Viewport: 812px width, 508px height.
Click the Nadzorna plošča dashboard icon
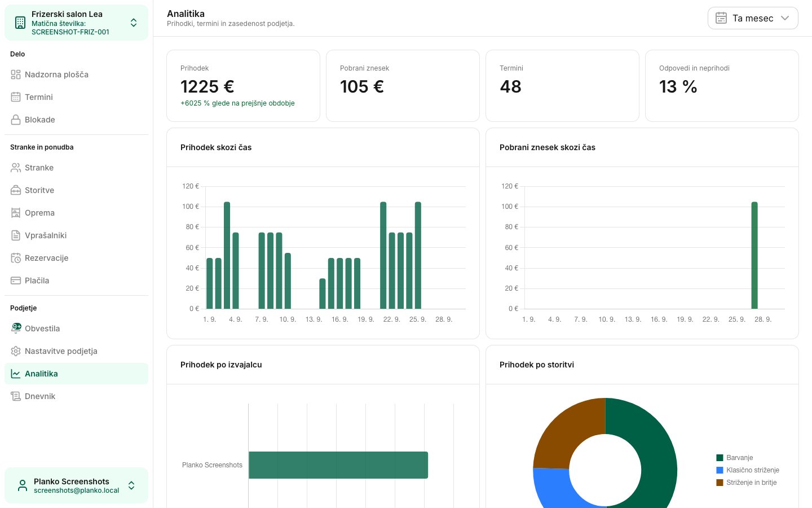[x=16, y=75]
